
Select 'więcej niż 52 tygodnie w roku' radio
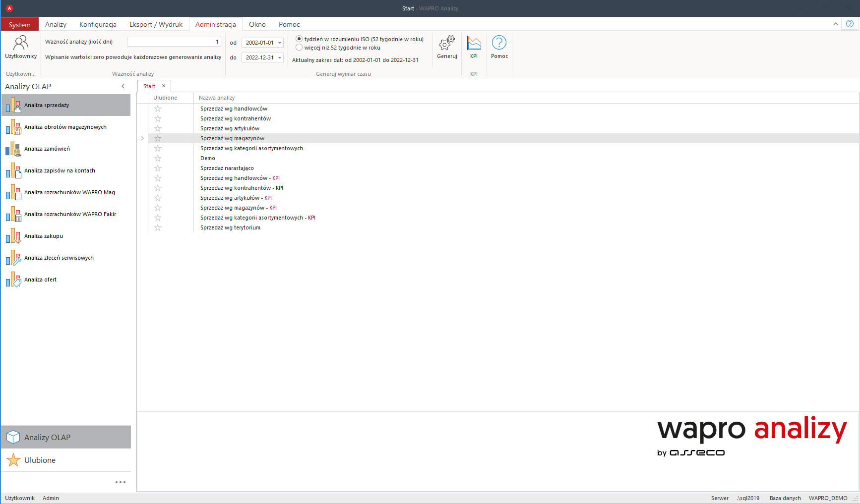tap(299, 48)
